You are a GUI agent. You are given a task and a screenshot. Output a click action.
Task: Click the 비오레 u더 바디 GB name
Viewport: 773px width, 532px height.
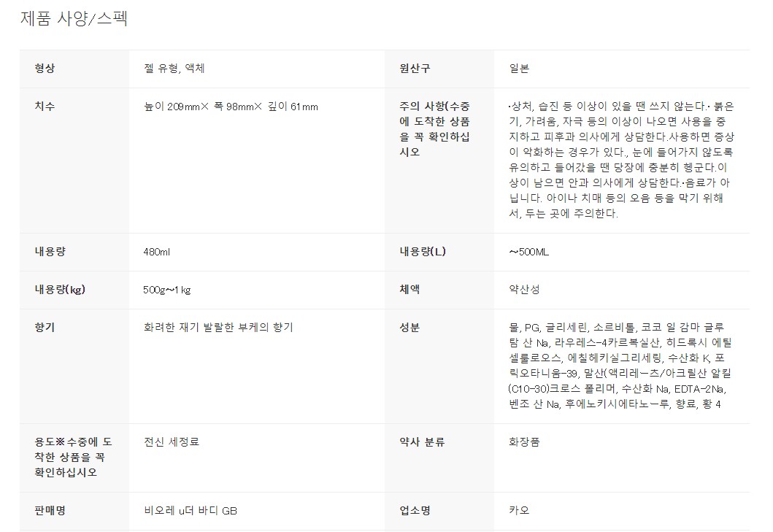[191, 511]
